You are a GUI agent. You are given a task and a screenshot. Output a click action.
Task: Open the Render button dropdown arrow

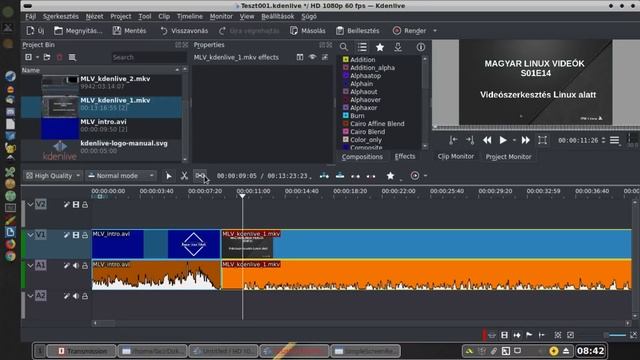point(435,31)
